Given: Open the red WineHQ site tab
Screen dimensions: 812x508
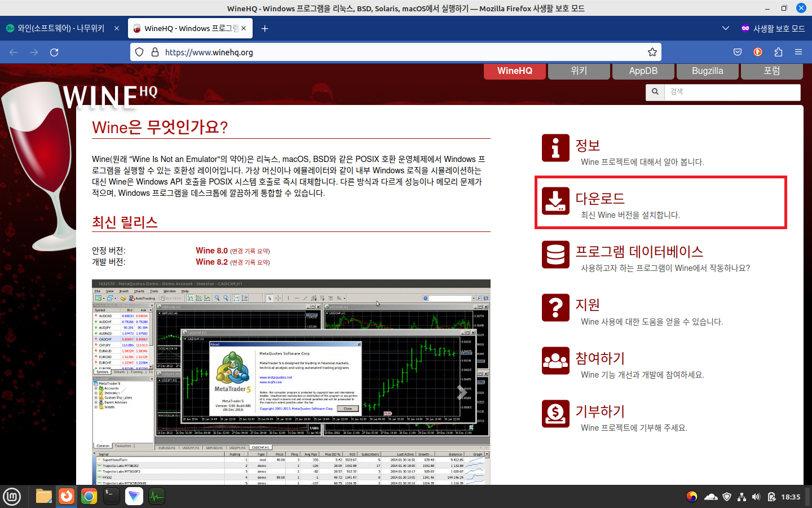Looking at the screenshot, I should [515, 71].
